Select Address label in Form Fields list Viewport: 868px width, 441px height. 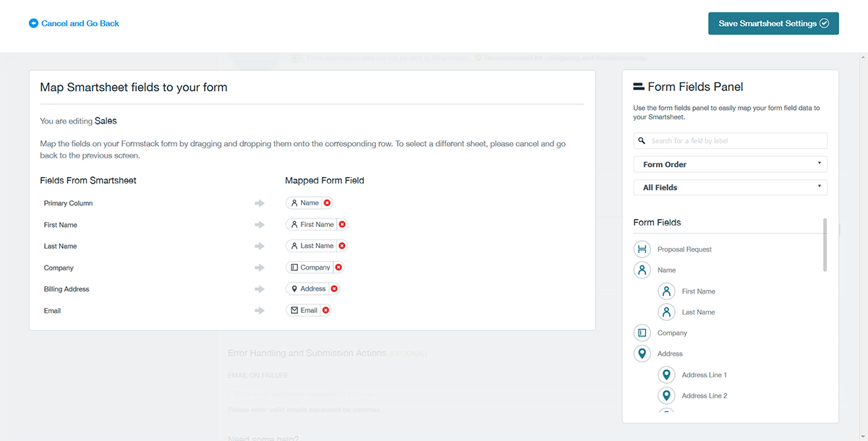coord(671,354)
